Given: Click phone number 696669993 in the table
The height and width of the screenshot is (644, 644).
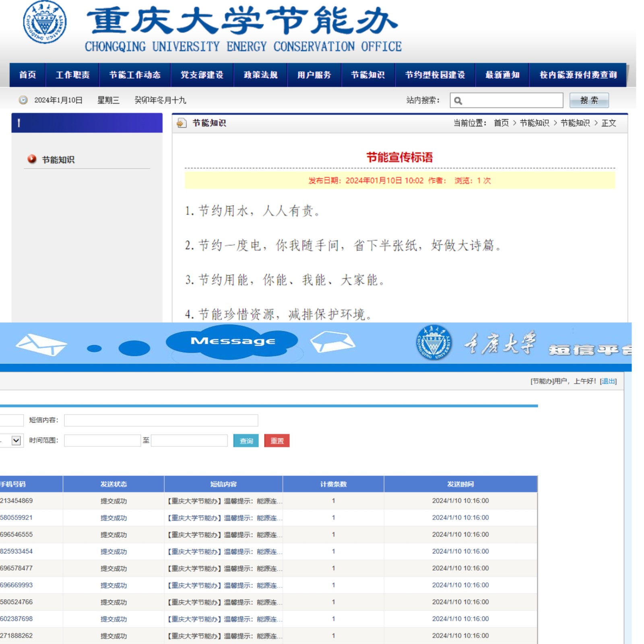Looking at the screenshot, I should (x=17, y=585).
